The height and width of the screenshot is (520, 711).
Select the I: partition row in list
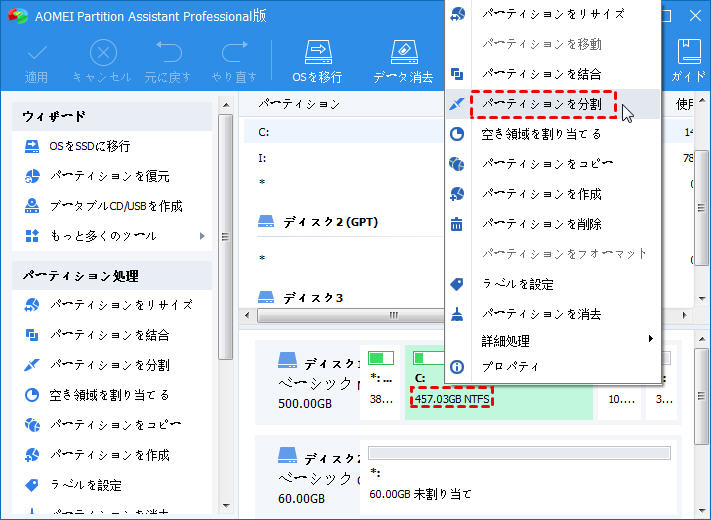pos(344,158)
